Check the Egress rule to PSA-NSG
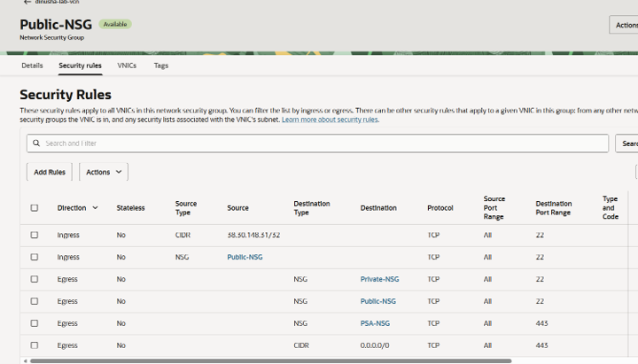The height and width of the screenshot is (364, 638). [x=35, y=323]
